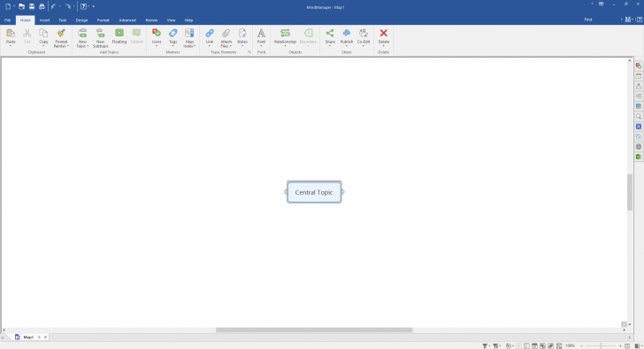The width and height of the screenshot is (644, 349).
Task: Open the Topic Elements dialog launcher
Action: (x=249, y=52)
